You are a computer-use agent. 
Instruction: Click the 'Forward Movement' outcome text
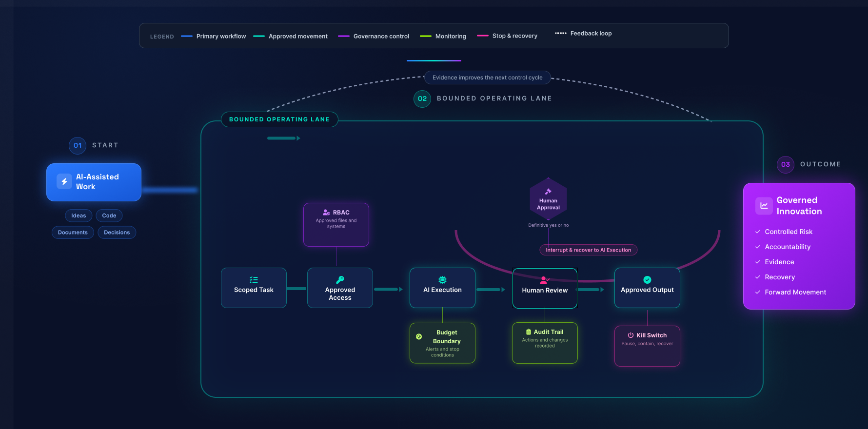pyautogui.click(x=795, y=292)
